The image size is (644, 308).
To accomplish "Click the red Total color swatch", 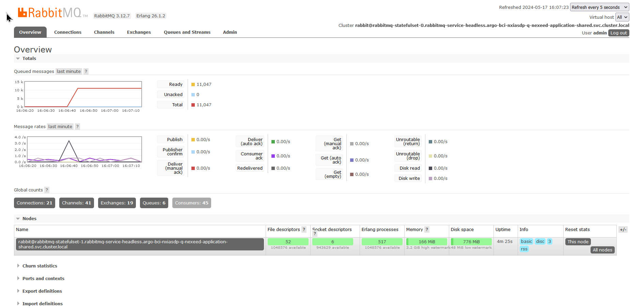I will [193, 105].
